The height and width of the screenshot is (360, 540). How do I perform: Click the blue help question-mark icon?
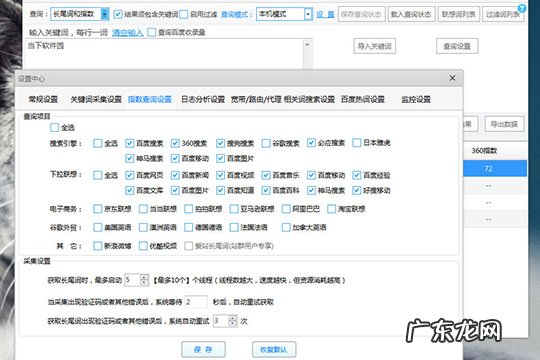(x=522, y=8)
